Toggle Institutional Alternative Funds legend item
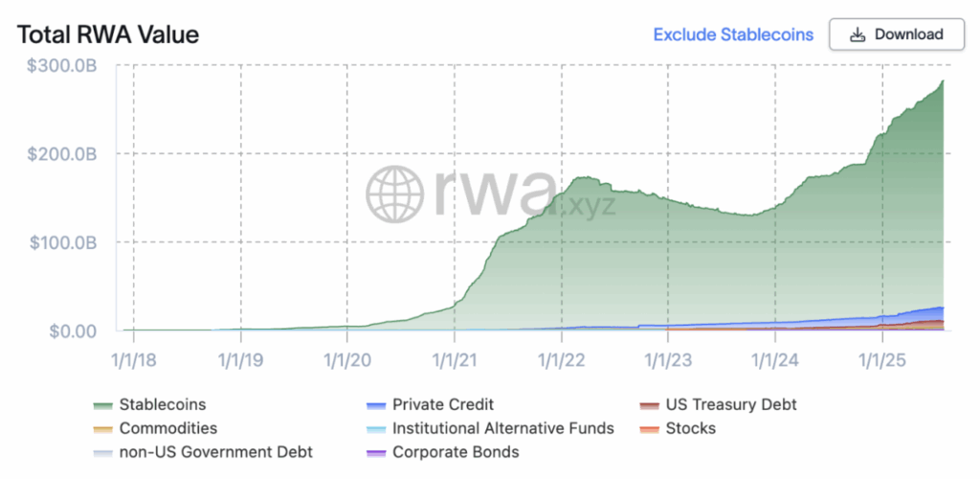This screenshot has height=479, width=980. [503, 428]
